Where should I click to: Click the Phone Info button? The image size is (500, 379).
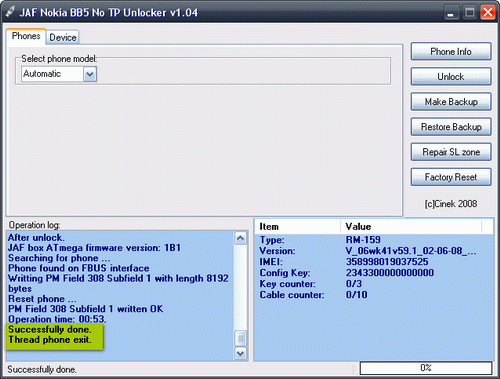tap(451, 52)
